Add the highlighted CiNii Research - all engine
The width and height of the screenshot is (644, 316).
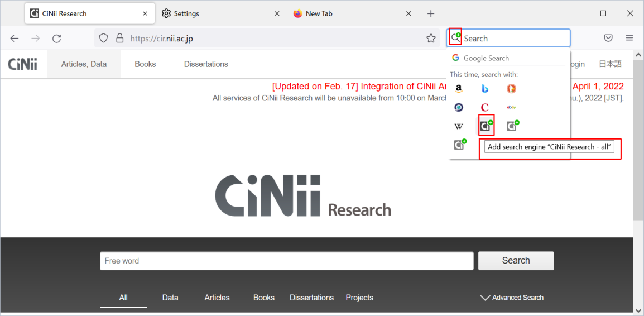tap(486, 125)
